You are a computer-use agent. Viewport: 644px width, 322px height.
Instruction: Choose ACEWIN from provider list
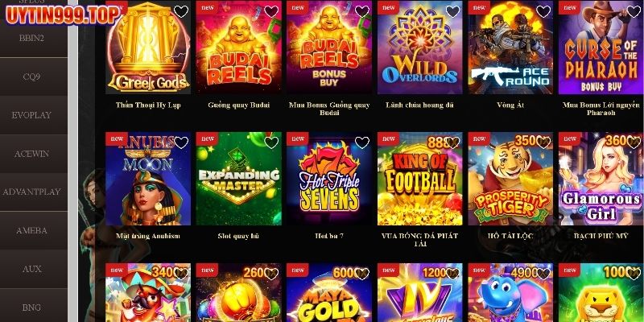(32, 154)
